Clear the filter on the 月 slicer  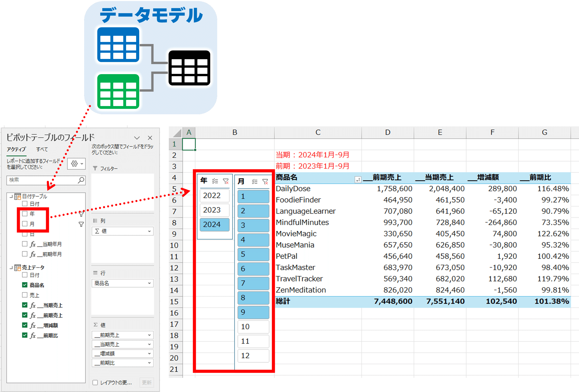(266, 182)
